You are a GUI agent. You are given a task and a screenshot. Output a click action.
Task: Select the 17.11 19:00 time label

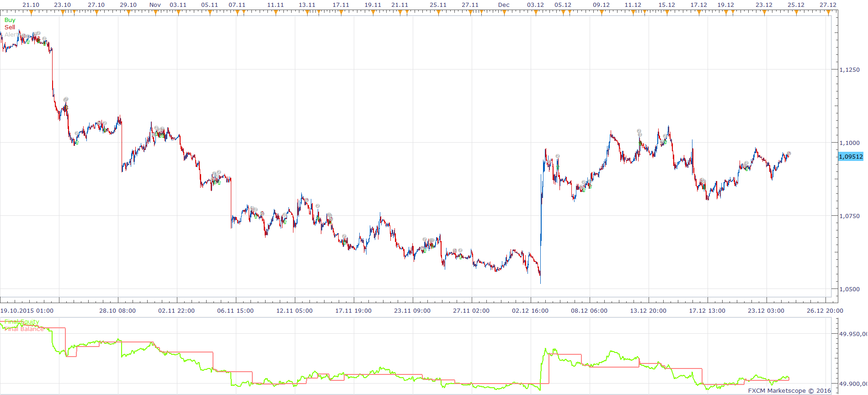click(x=353, y=311)
